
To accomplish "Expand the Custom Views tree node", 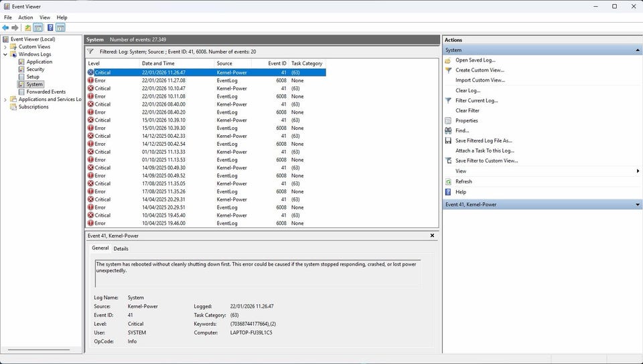I will (x=5, y=47).
